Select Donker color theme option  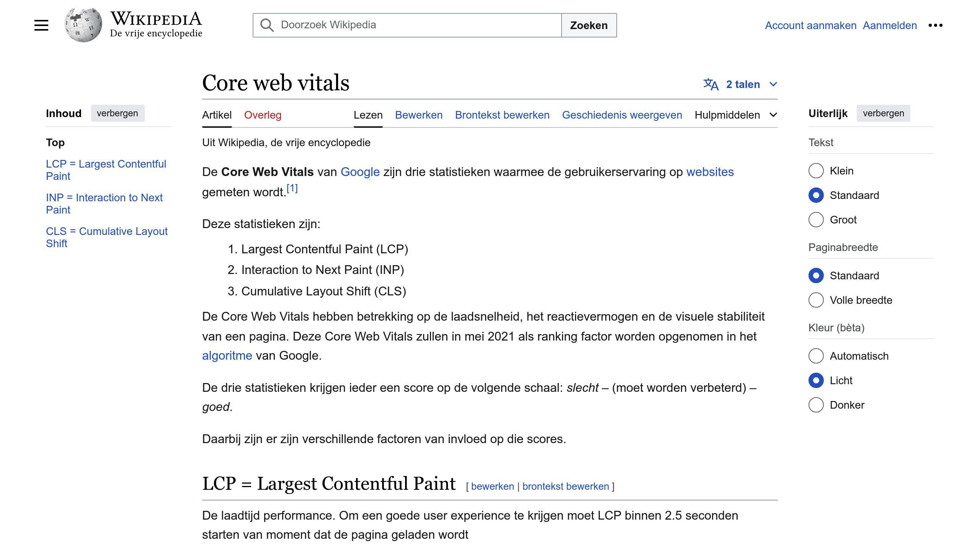pos(816,404)
